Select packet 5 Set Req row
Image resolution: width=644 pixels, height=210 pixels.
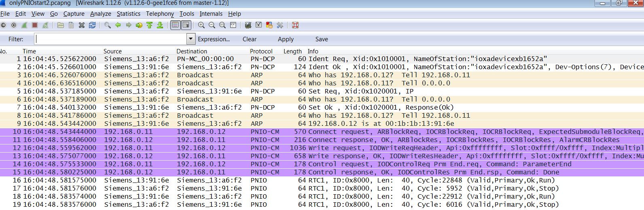[322, 91]
